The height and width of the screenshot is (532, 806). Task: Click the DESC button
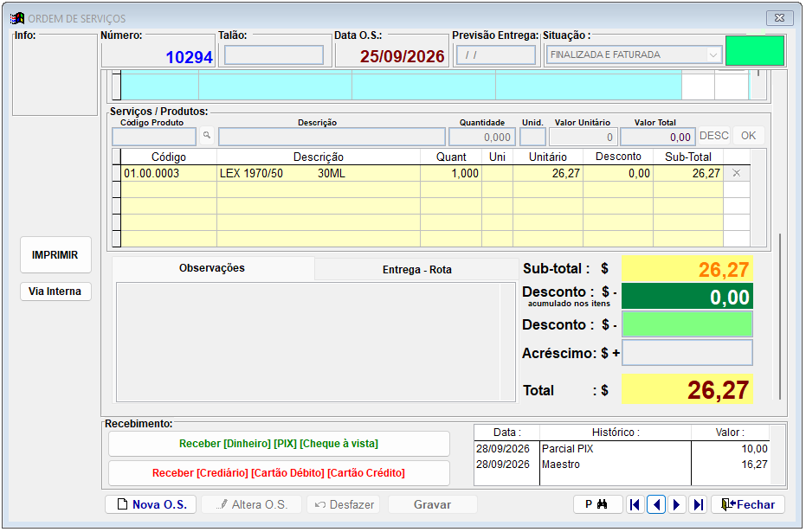coord(714,136)
